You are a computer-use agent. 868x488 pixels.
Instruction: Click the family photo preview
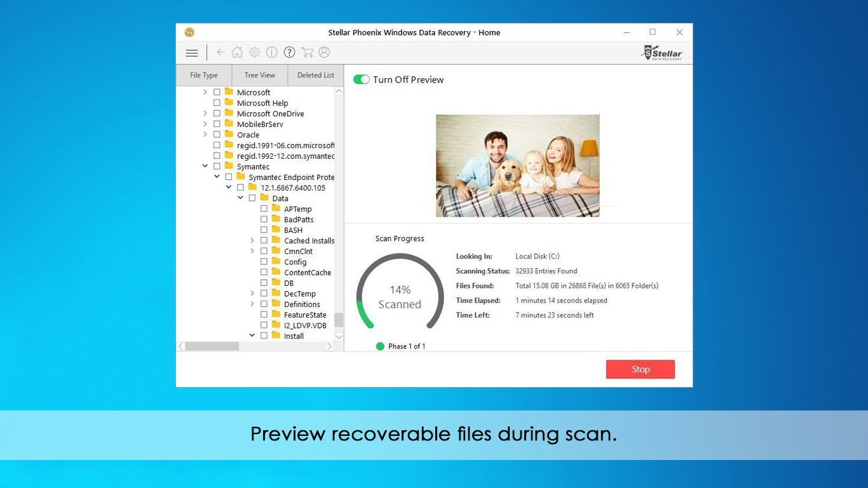tap(517, 165)
